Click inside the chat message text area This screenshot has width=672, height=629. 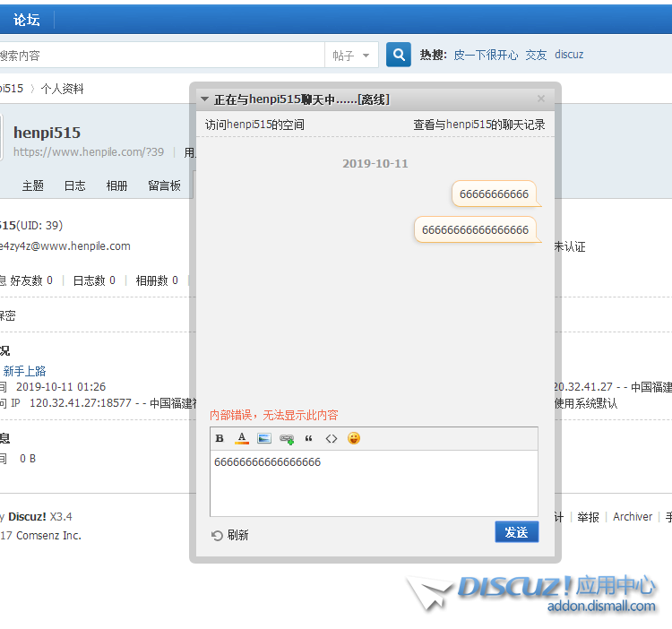[x=374, y=484]
